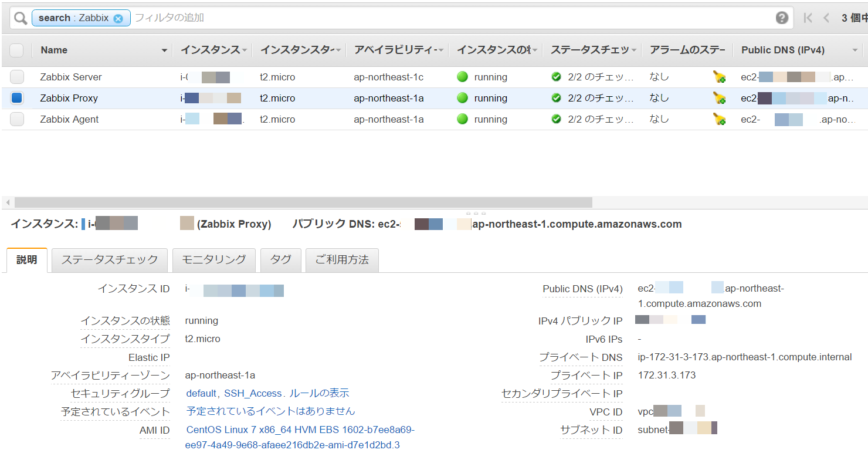This screenshot has height=453, width=868.
Task: Open the default security group link
Action: (202, 393)
